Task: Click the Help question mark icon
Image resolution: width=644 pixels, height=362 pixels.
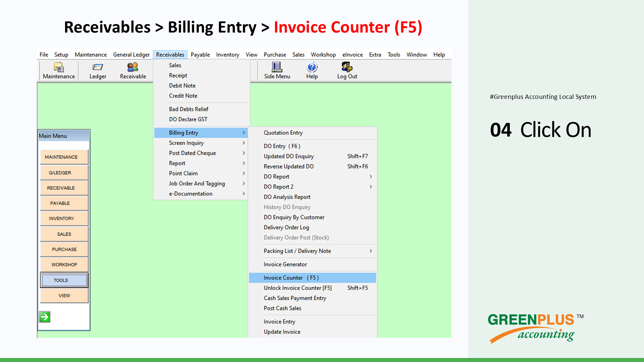Action: (312, 68)
